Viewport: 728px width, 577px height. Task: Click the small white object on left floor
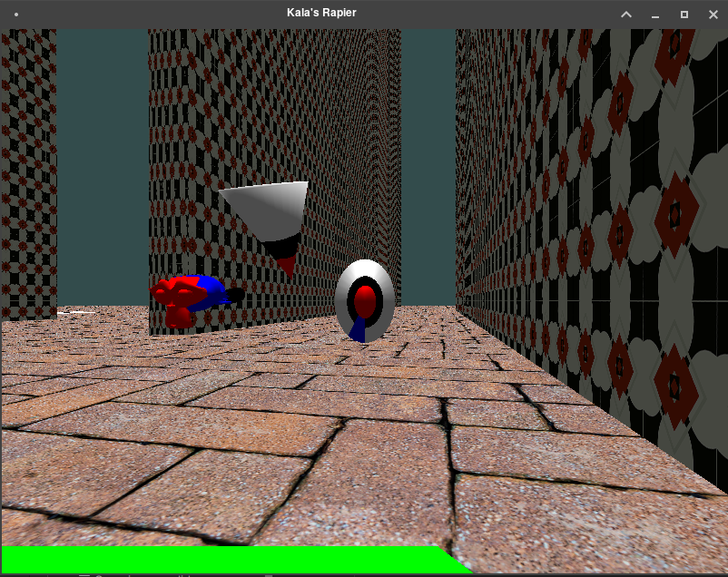point(77,313)
